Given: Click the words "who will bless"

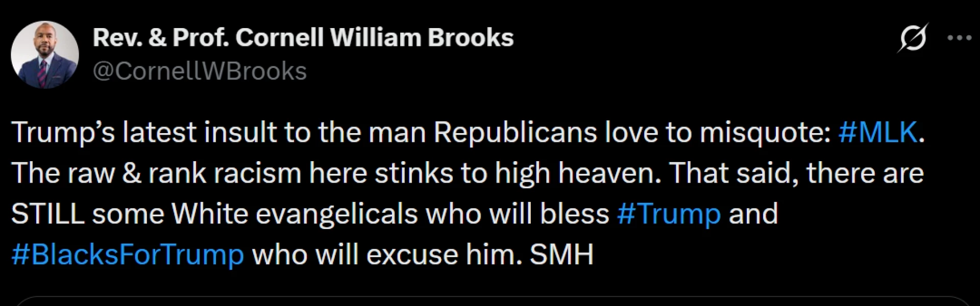Looking at the screenshot, I should point(518,214).
